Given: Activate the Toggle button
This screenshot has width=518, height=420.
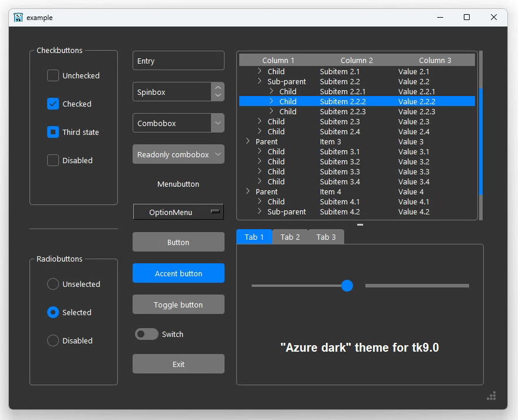Looking at the screenshot, I should [x=179, y=305].
